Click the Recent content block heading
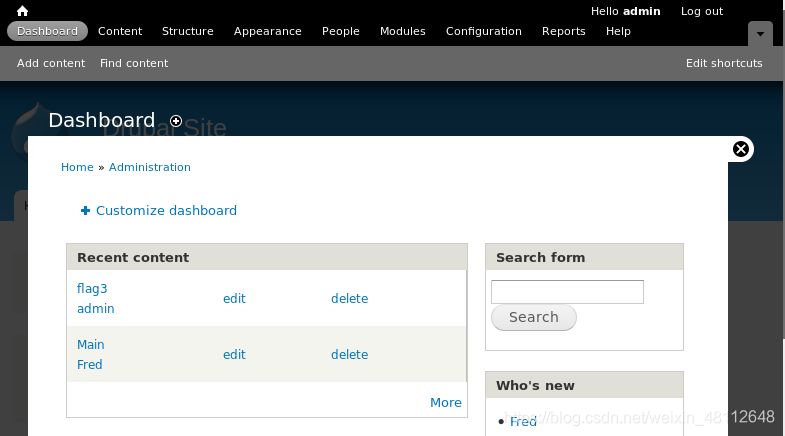This screenshot has height=436, width=785. tap(133, 258)
